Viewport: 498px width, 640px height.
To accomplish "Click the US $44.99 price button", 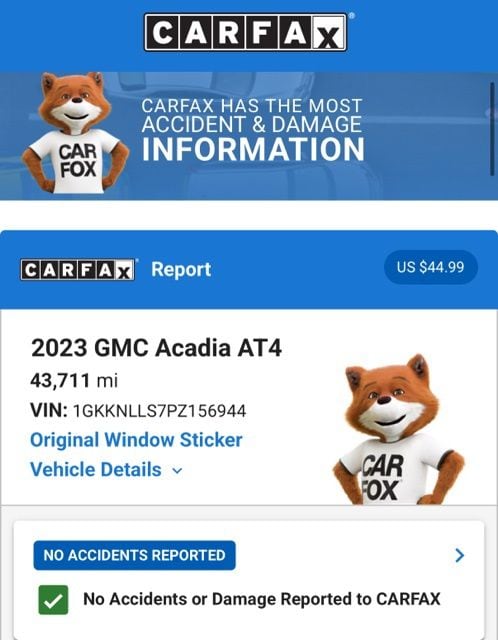I will (431, 267).
